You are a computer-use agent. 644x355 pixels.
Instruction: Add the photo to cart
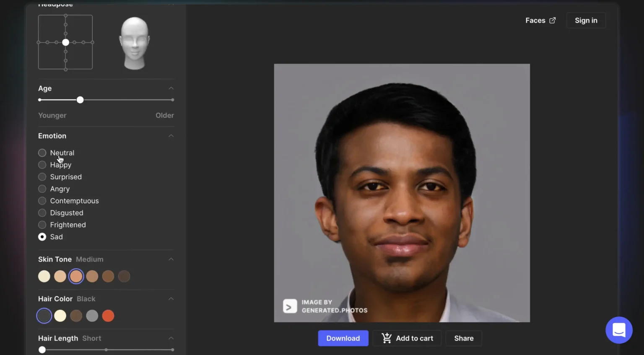pos(407,338)
